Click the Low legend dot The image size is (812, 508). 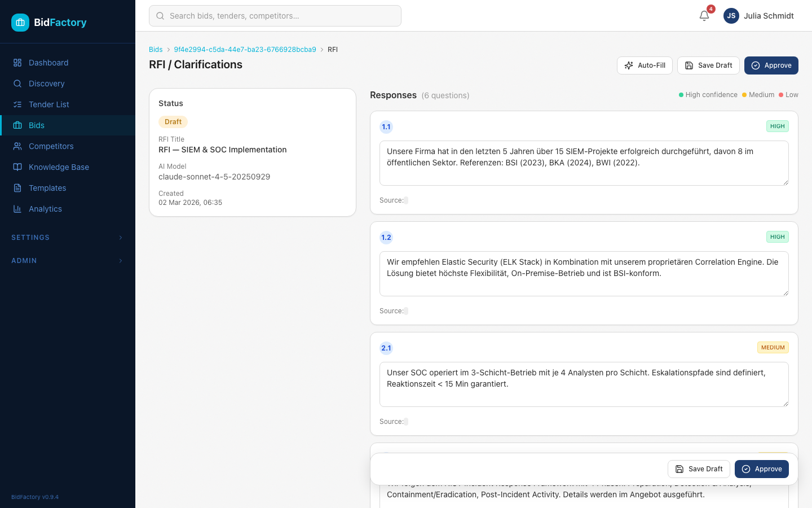(x=781, y=95)
